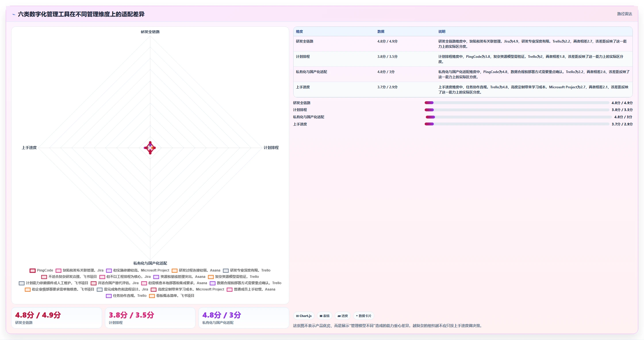The height and width of the screenshot is (340, 644).
Task: Click the 维度 table column header
Action: [x=299, y=32]
